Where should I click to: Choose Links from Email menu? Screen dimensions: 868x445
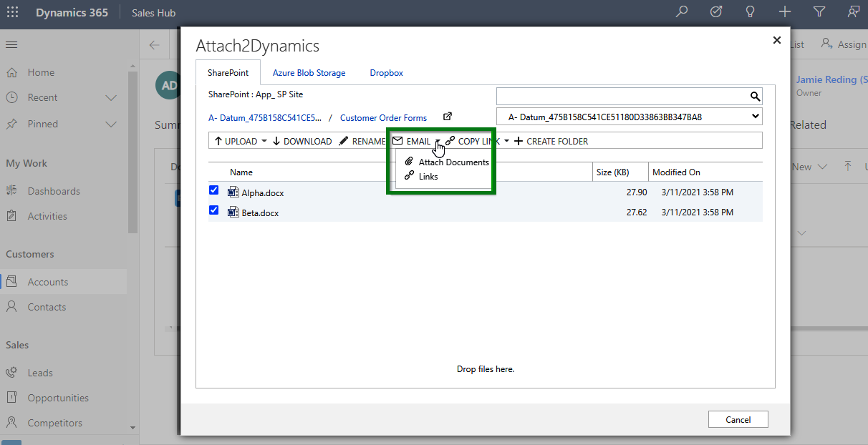422,176
